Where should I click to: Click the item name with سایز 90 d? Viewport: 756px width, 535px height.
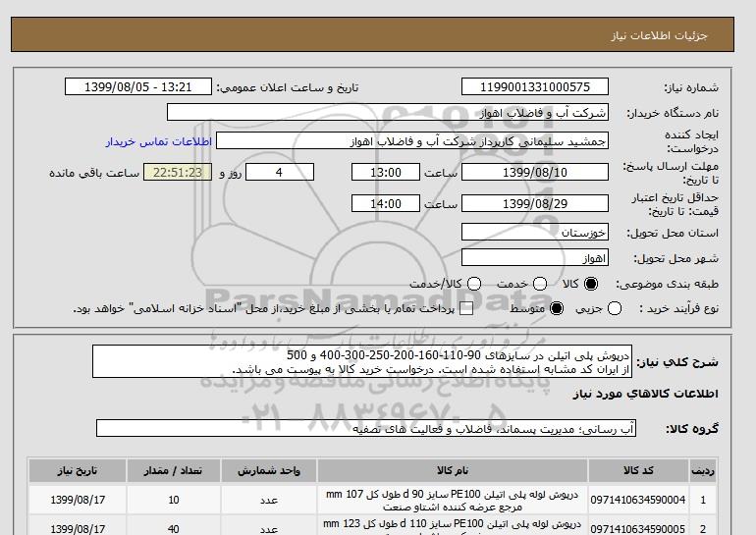[453, 501]
